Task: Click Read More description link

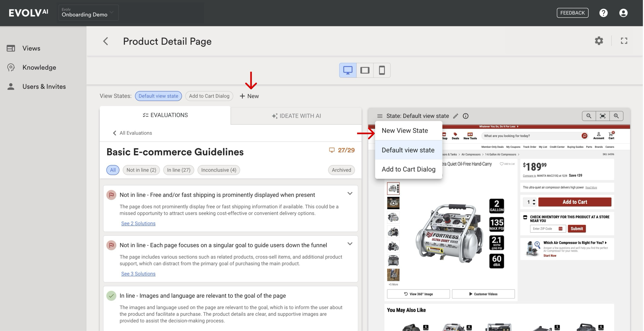Action: [591, 187]
